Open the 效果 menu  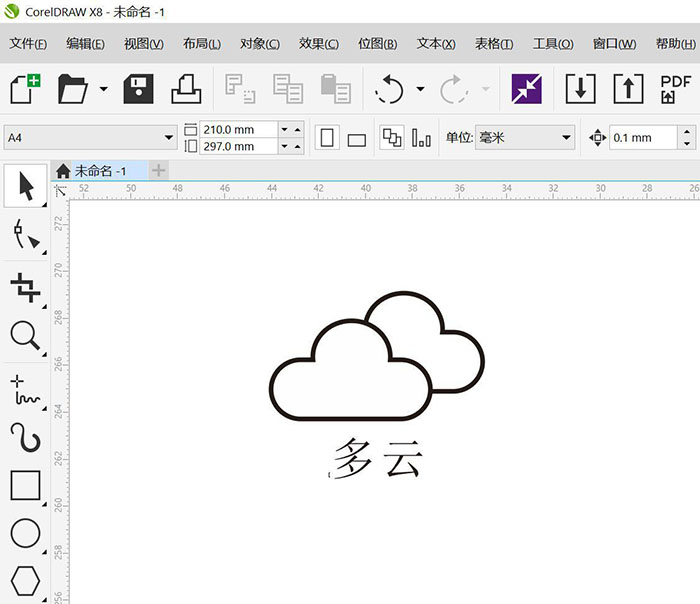pos(318,44)
